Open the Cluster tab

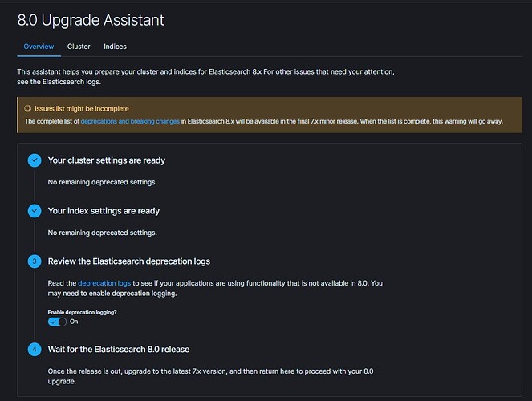pos(79,47)
